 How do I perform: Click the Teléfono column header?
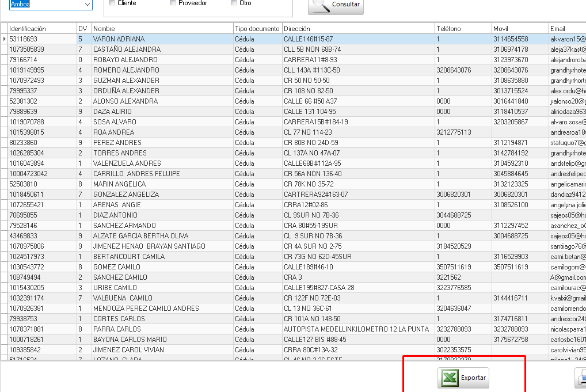tap(463, 29)
